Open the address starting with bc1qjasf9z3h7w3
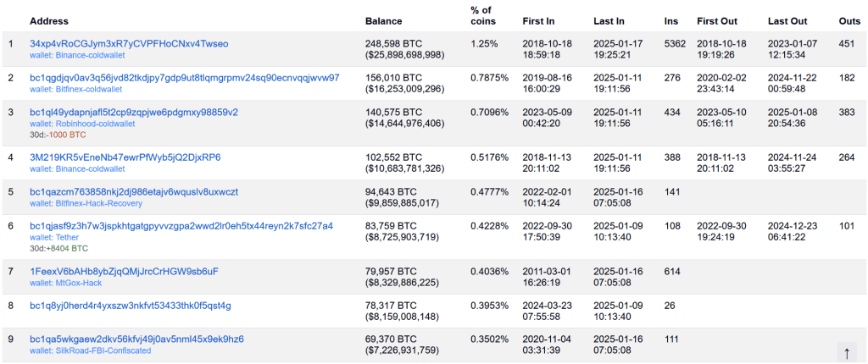 click(x=181, y=226)
